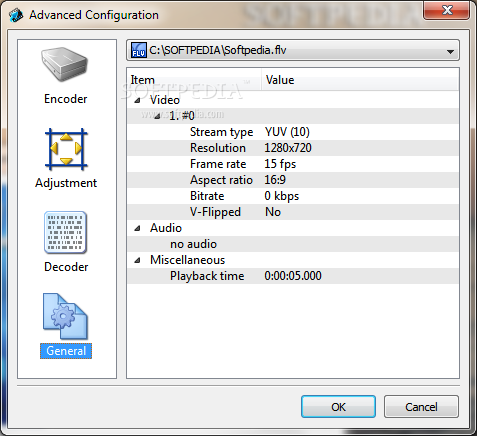Open the file path dropdown arrow
477x436 pixels.
pos(450,52)
